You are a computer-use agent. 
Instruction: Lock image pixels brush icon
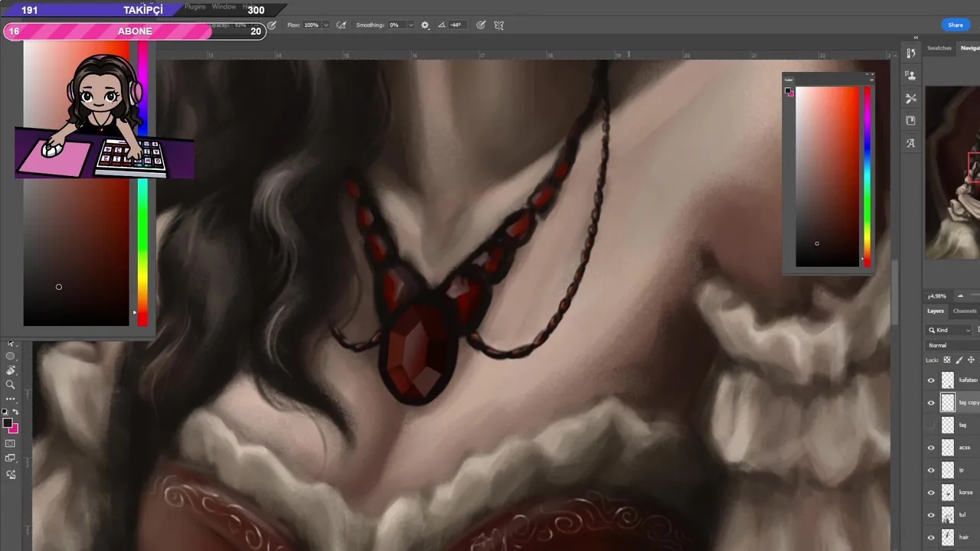[x=959, y=360]
